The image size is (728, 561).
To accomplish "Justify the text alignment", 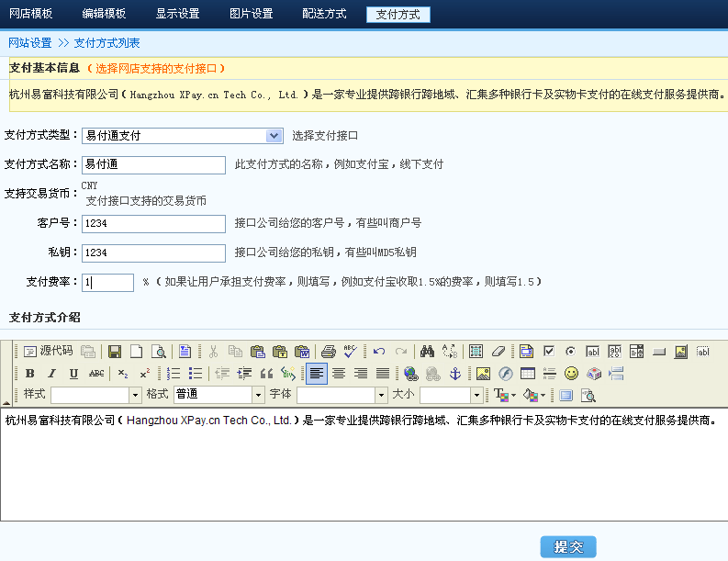I will click(x=383, y=374).
